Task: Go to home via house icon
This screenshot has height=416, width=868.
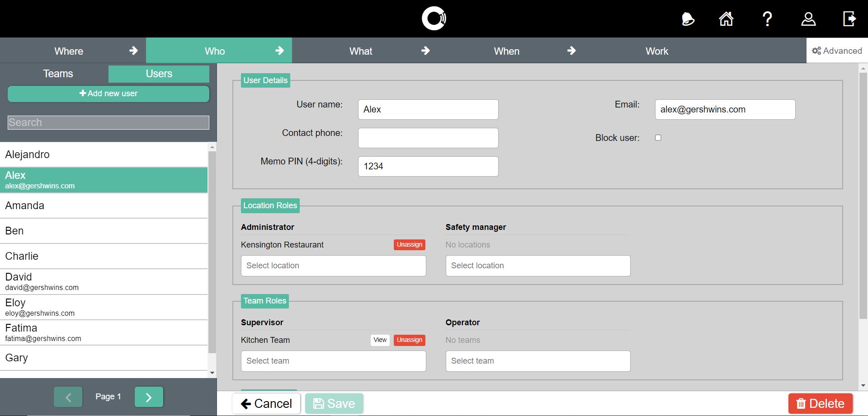Action: 726,19
